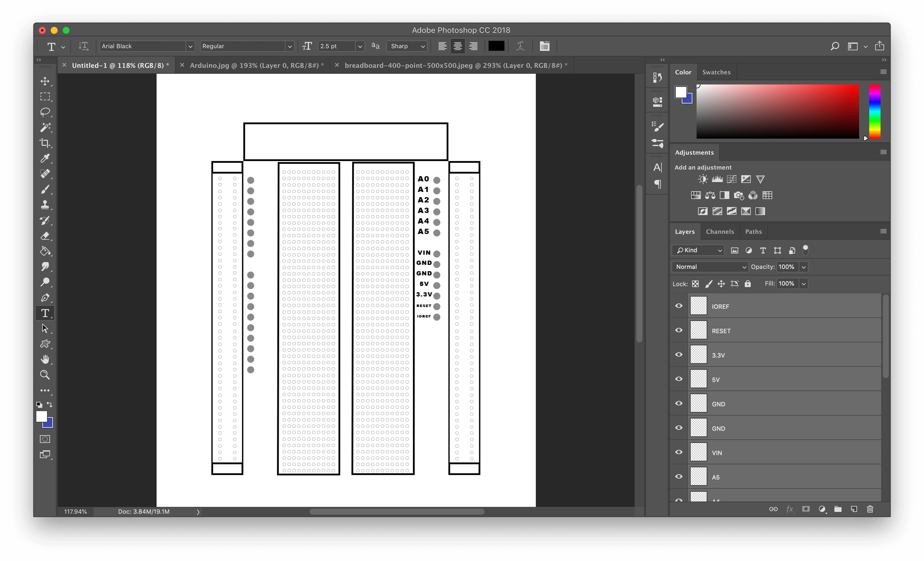
Task: Hide the 5V layer
Action: point(679,379)
